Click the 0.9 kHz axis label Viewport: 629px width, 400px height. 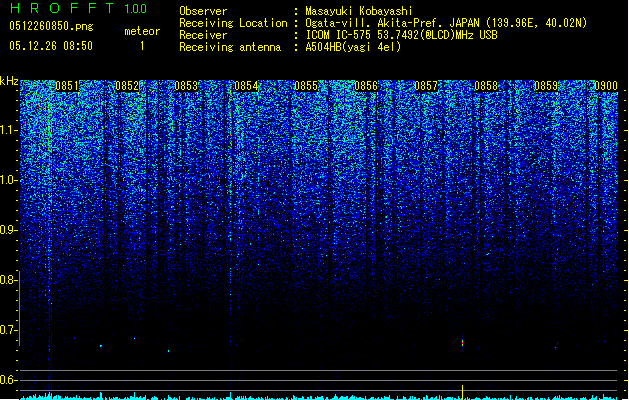(9, 230)
